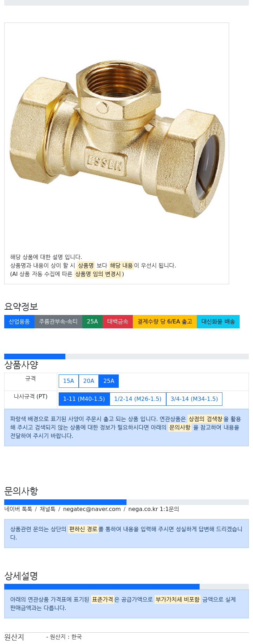Click the yellow 6/EA 출고 tag

click(165, 322)
